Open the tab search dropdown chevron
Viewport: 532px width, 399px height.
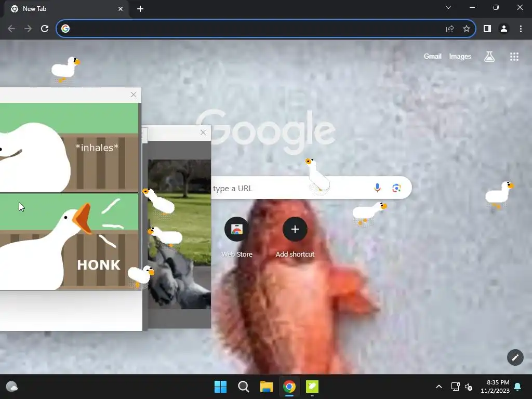448,7
